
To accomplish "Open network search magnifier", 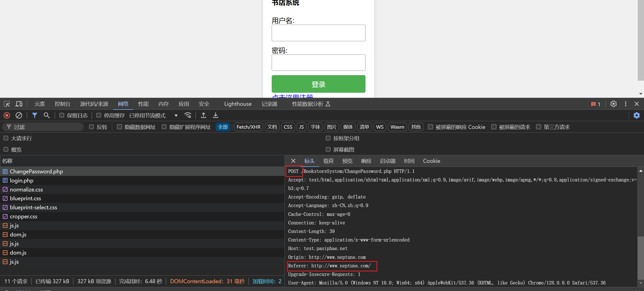I will pyautogui.click(x=47, y=115).
